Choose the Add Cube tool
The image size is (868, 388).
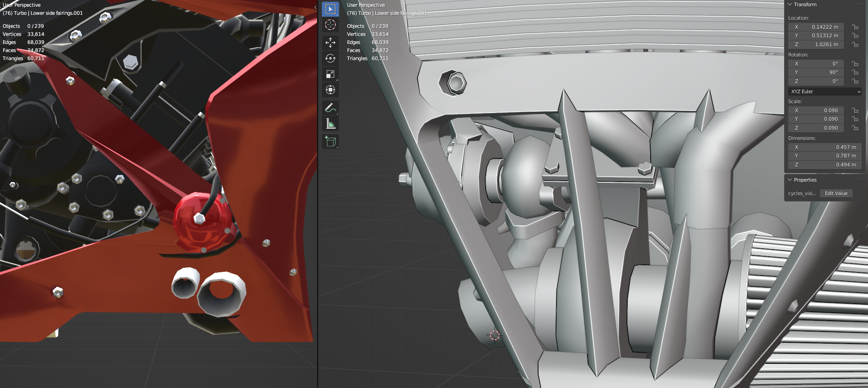(330, 141)
